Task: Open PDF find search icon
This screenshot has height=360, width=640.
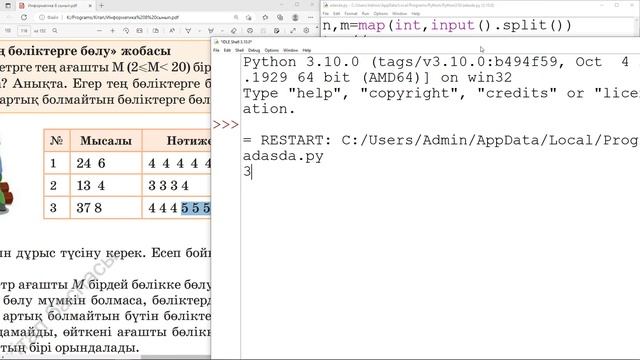Action: 55,31
